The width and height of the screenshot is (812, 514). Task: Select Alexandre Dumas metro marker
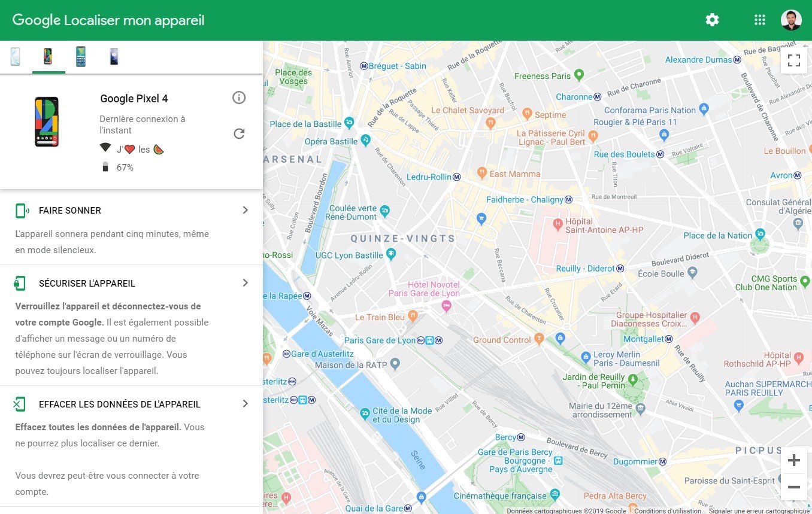(737, 60)
